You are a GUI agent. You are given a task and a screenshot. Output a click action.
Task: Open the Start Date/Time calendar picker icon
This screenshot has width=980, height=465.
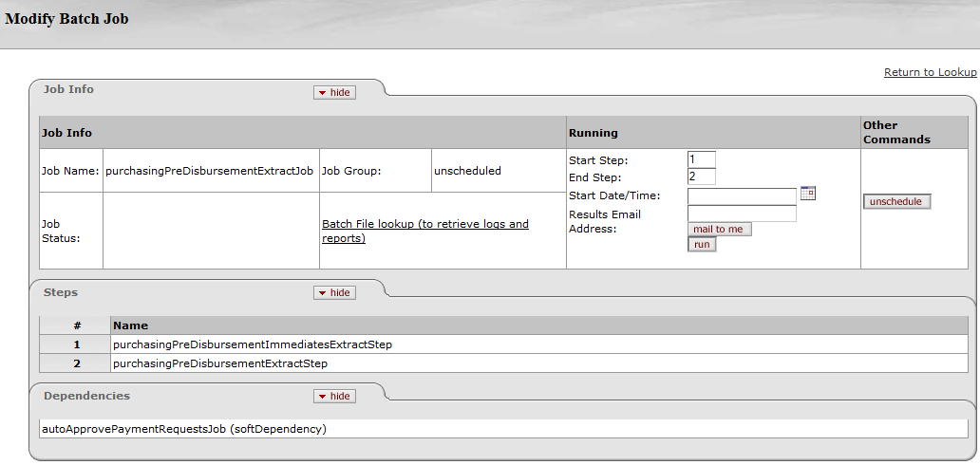[x=808, y=194]
